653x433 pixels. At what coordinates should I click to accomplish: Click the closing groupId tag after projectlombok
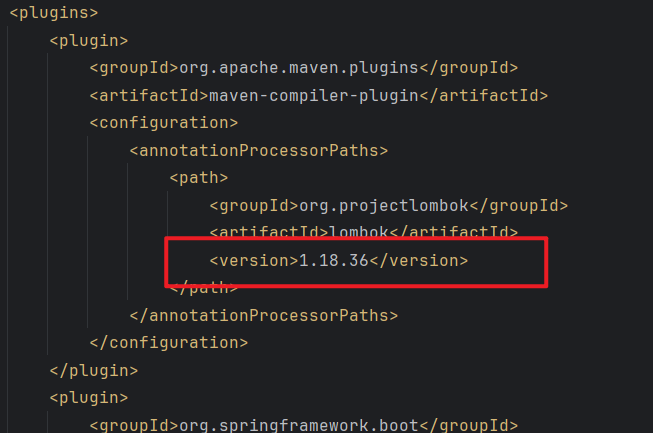click(x=518, y=206)
